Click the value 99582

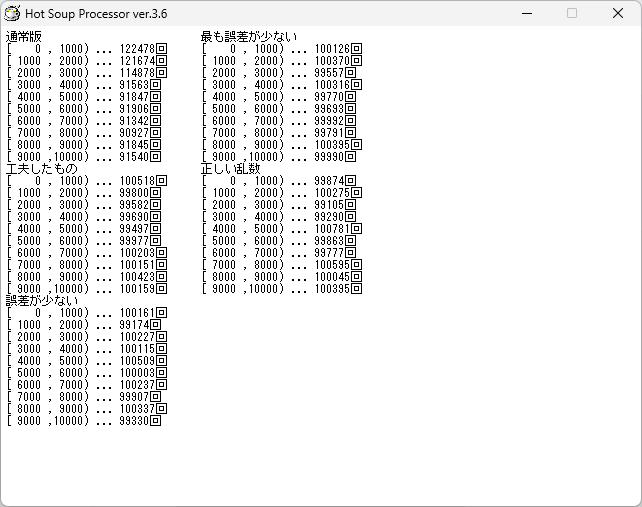(134, 205)
